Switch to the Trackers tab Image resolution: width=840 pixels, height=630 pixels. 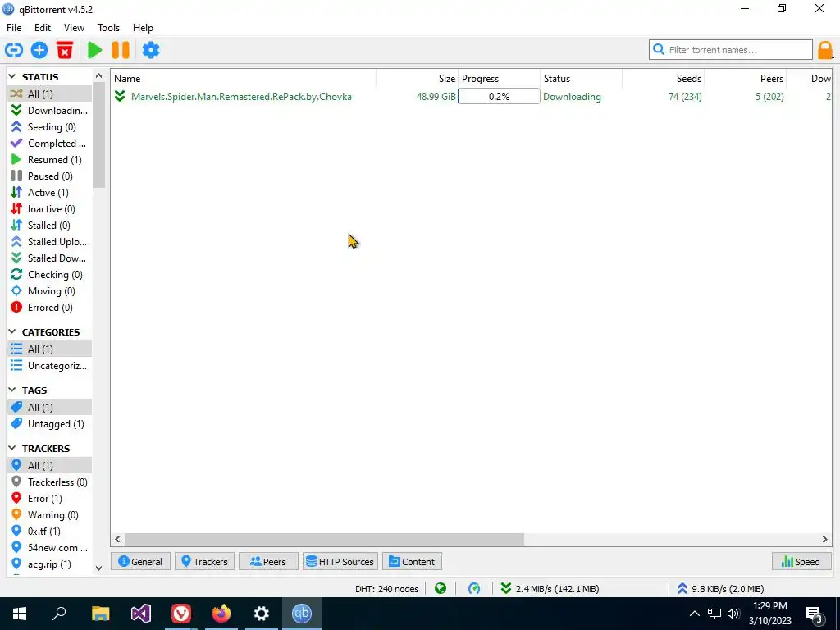204,562
